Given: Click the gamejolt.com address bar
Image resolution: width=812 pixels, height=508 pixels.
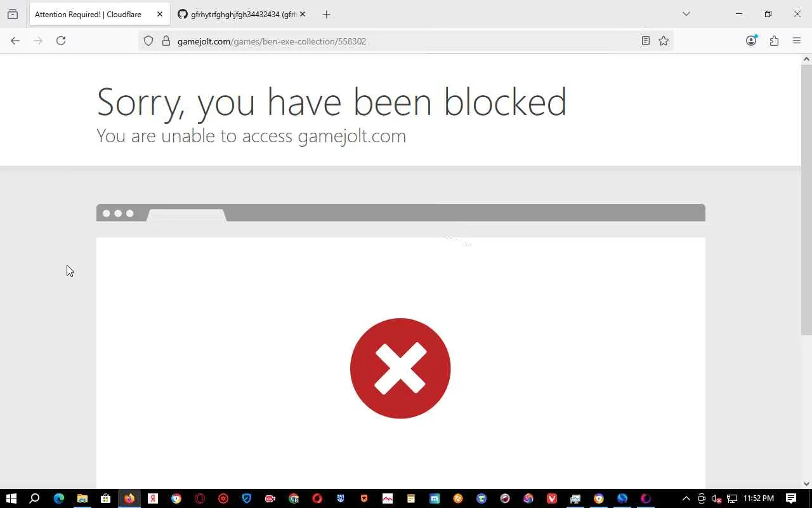Looking at the screenshot, I should (406, 41).
